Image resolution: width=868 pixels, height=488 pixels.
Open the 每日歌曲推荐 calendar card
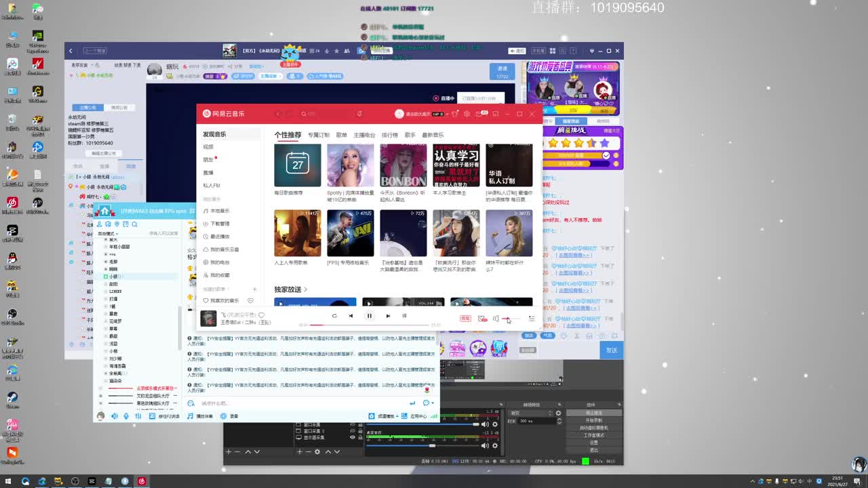[298, 165]
